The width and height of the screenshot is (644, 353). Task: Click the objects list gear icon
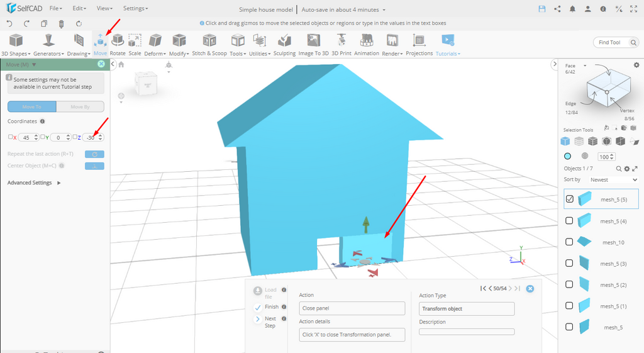[x=627, y=169]
